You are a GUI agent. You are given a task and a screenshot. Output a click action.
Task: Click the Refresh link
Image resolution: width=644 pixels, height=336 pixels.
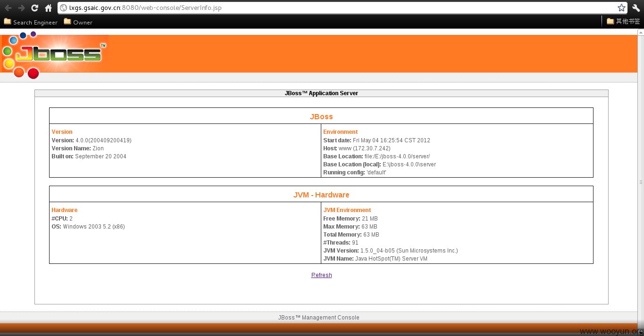(321, 275)
